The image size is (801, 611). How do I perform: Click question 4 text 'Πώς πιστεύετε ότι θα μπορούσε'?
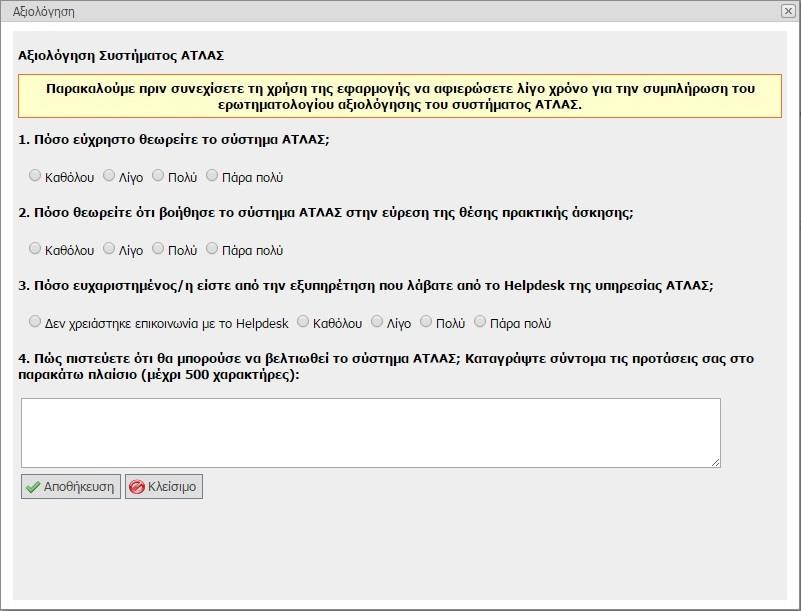(386, 367)
